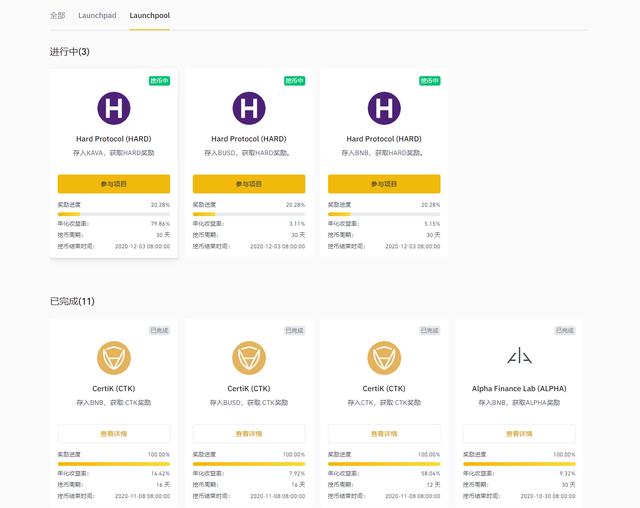Open 查看详情 for CertiK BUSD pool

[x=249, y=434]
